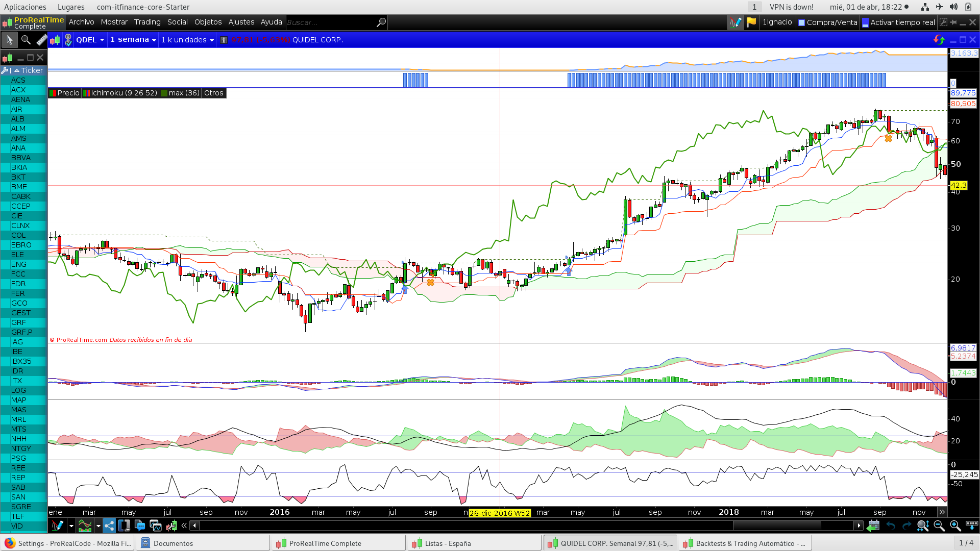Click the Otros indicator button
Screen dimensions: 980x551
213,93
